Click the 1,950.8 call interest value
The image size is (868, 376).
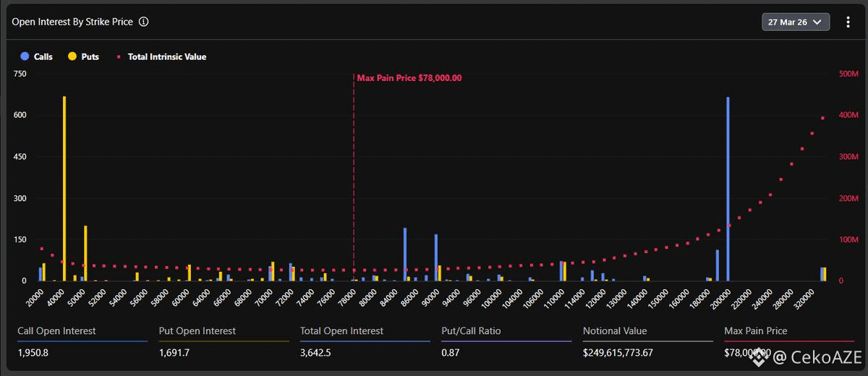point(33,353)
